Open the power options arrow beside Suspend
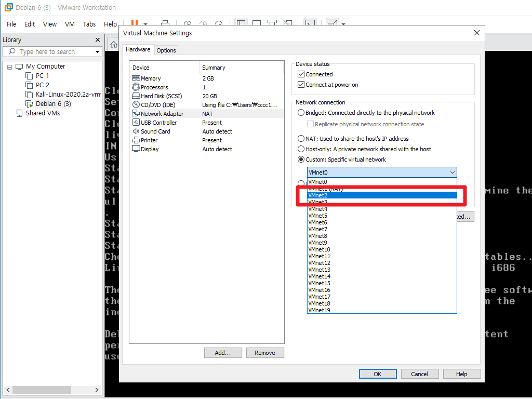Screen dimensions: 532x399 (x=145, y=24)
